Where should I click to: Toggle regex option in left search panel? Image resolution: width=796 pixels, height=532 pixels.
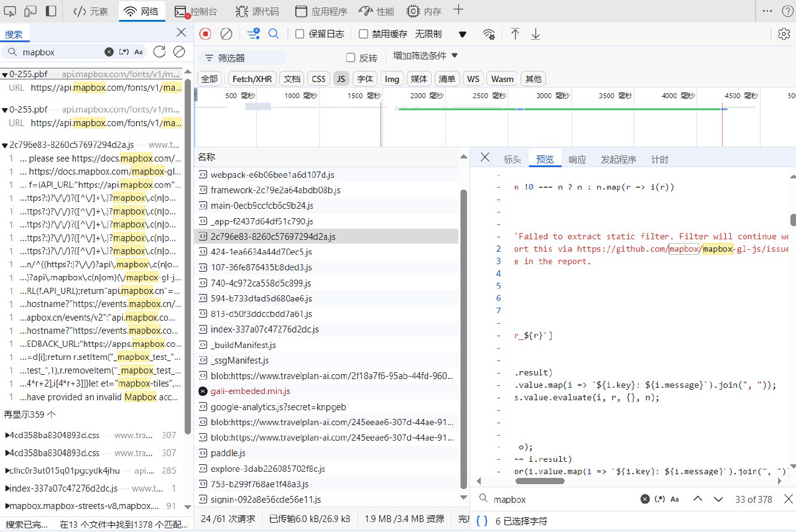coord(124,52)
